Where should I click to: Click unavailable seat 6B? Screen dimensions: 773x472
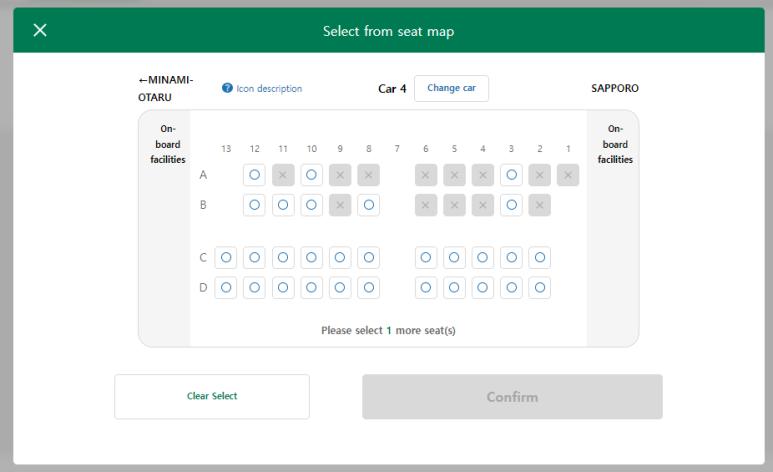point(426,205)
